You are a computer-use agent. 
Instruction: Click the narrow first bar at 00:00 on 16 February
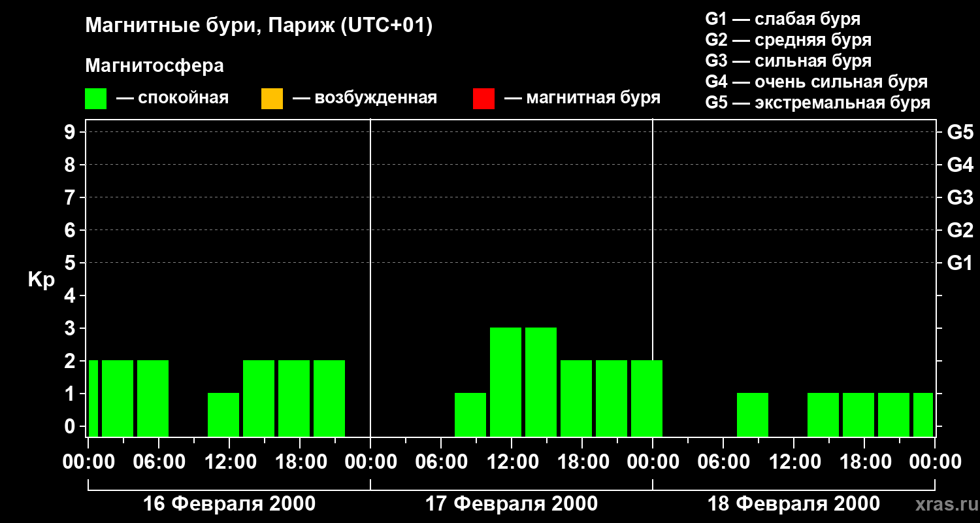pos(93,398)
